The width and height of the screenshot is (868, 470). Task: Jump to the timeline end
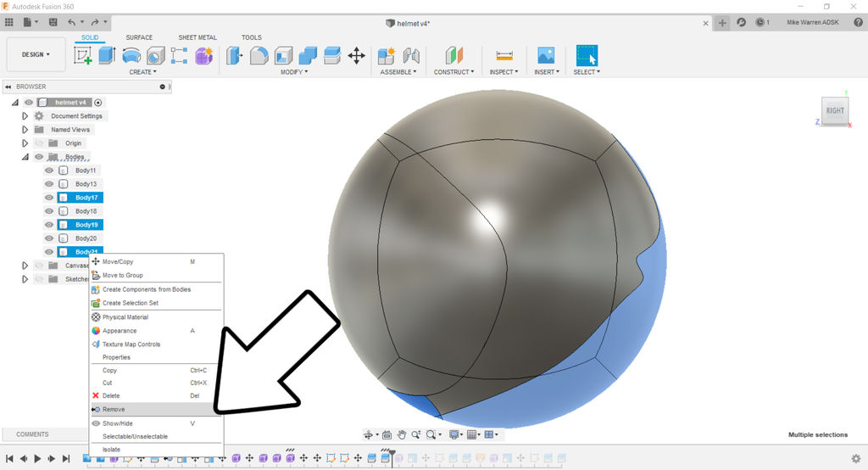[x=66, y=458]
